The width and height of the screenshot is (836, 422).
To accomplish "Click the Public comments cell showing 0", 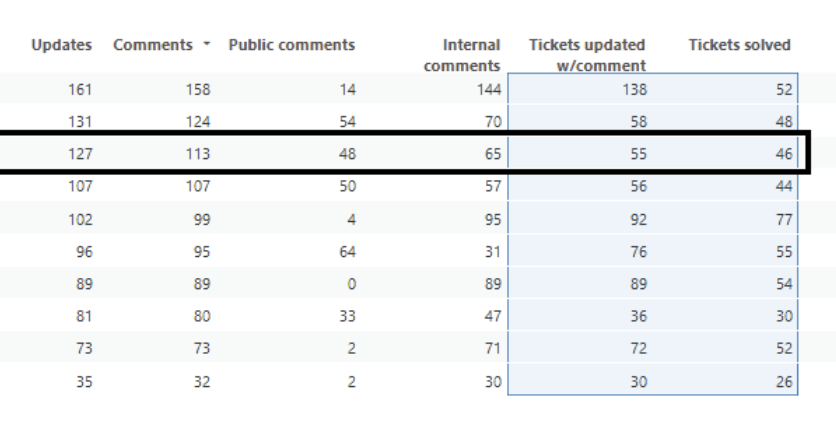I will [x=351, y=284].
